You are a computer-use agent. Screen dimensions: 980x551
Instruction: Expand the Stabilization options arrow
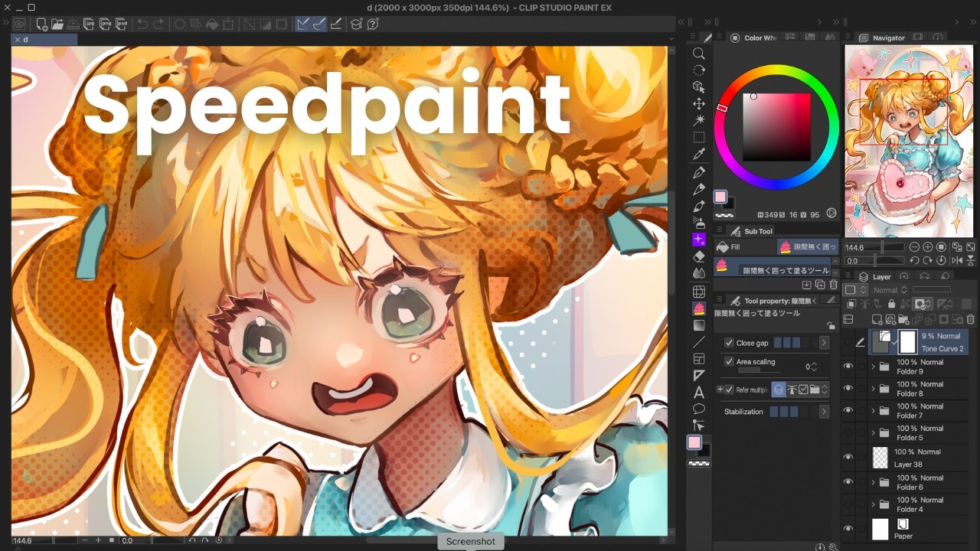click(x=824, y=412)
